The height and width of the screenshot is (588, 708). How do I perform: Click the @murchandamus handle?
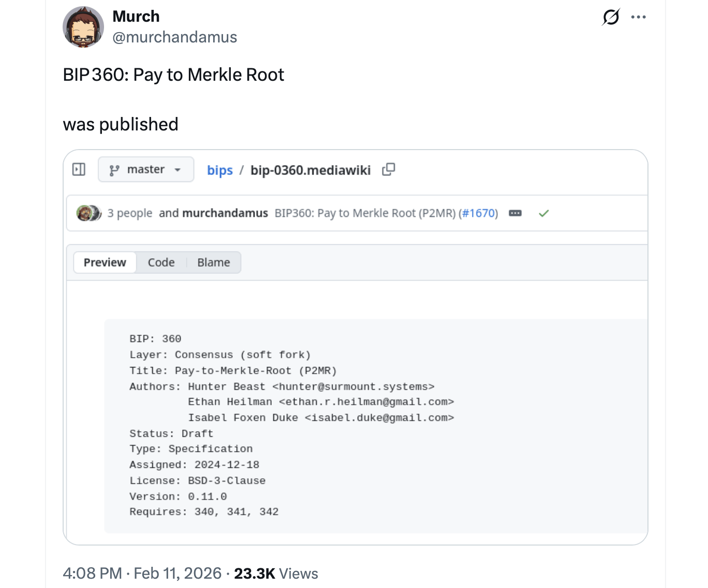pos(174,37)
